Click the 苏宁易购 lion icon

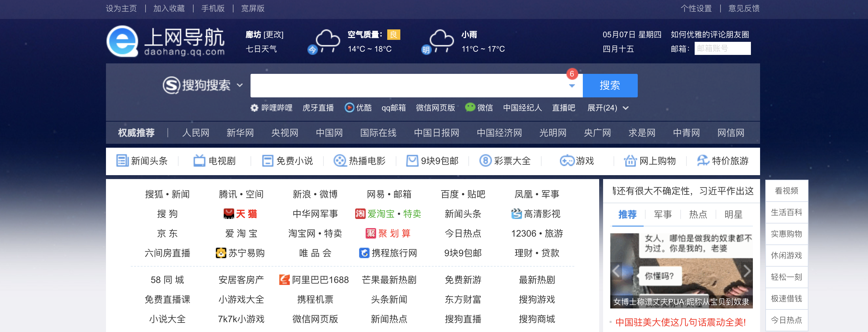coord(221,253)
